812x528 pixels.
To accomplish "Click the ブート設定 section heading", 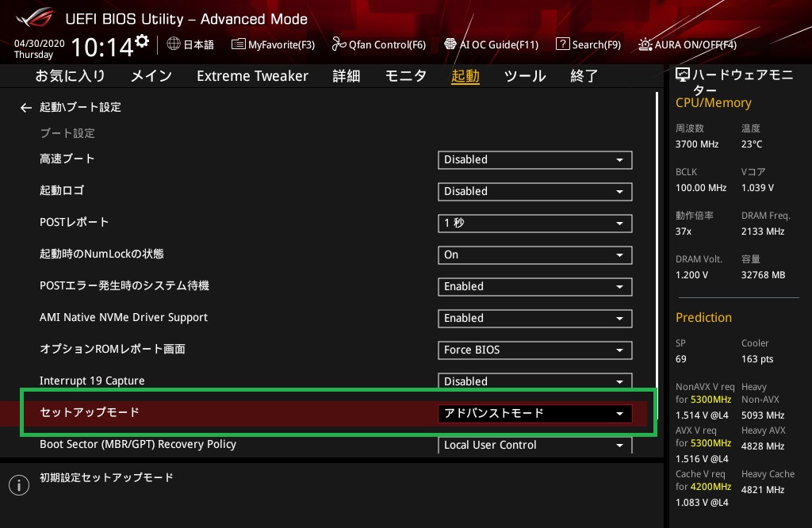I will pyautogui.click(x=68, y=133).
